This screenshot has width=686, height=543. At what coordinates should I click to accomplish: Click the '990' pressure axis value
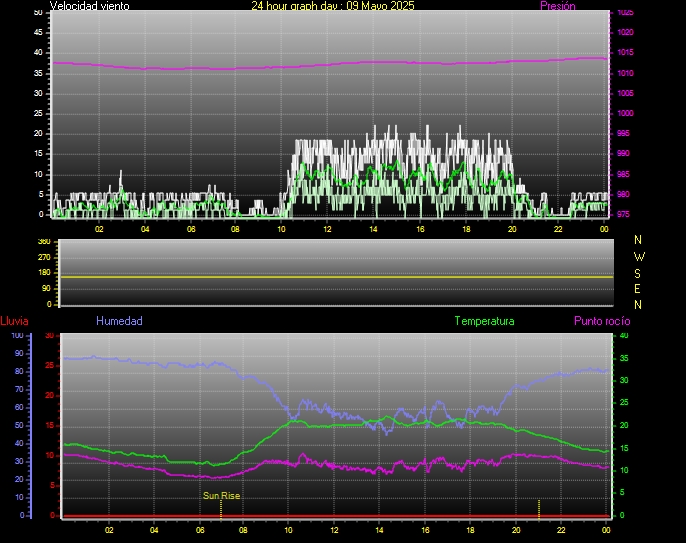(623, 154)
